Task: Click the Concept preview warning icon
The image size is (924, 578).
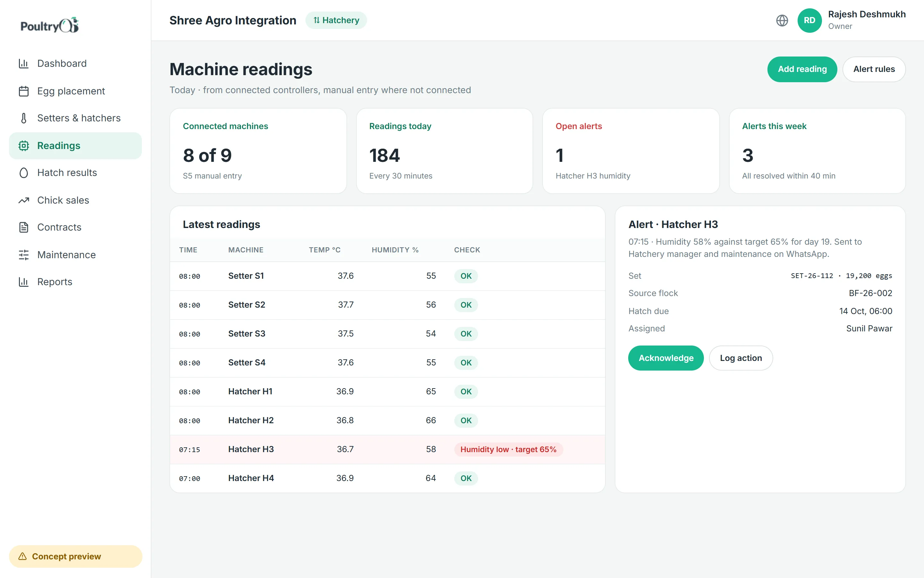Action: click(22, 556)
